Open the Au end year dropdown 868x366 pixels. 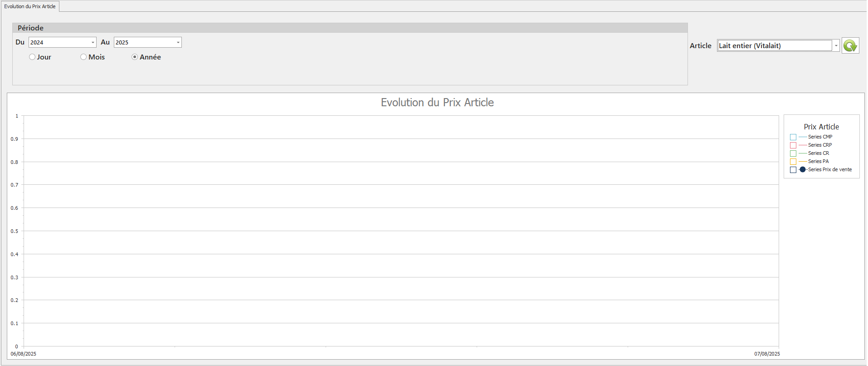pos(178,43)
